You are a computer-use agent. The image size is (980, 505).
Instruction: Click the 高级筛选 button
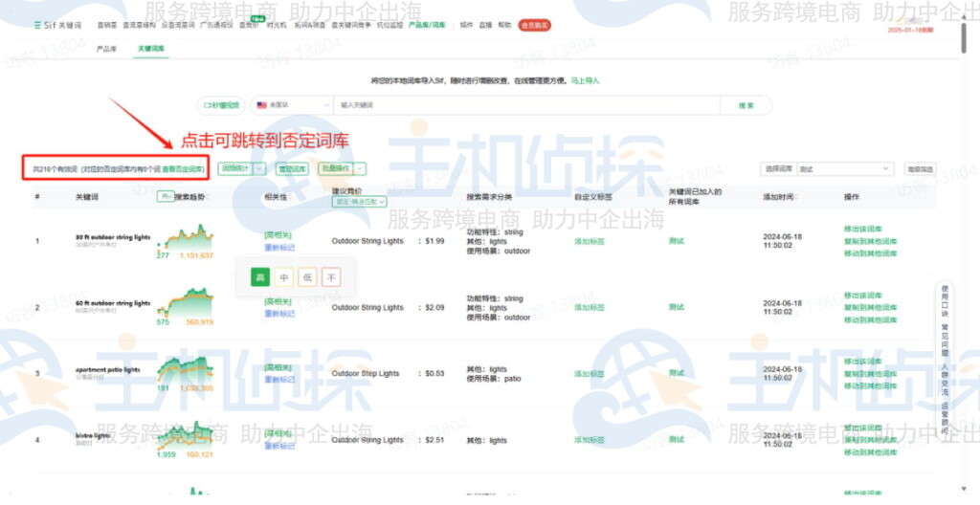(x=920, y=168)
